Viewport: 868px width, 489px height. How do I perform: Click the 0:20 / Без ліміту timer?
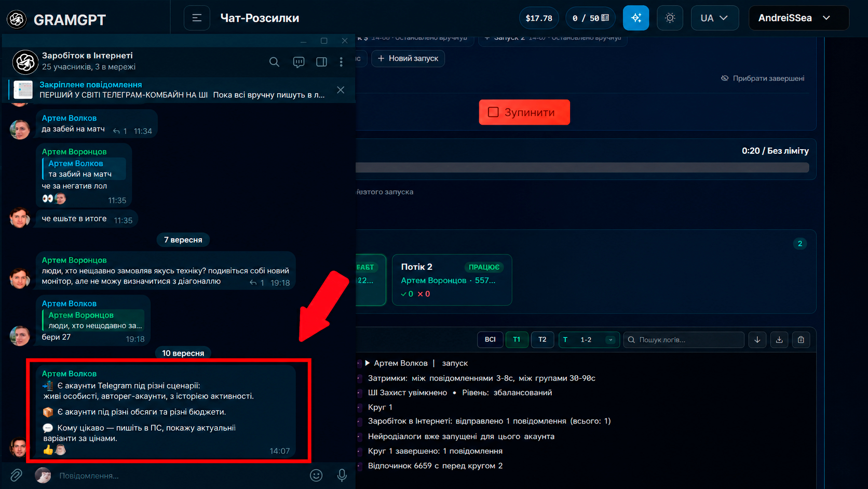pyautogui.click(x=775, y=151)
